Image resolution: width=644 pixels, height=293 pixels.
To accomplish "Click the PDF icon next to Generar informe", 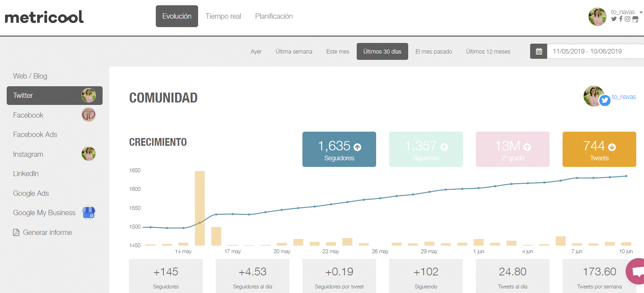I will pos(16,232).
